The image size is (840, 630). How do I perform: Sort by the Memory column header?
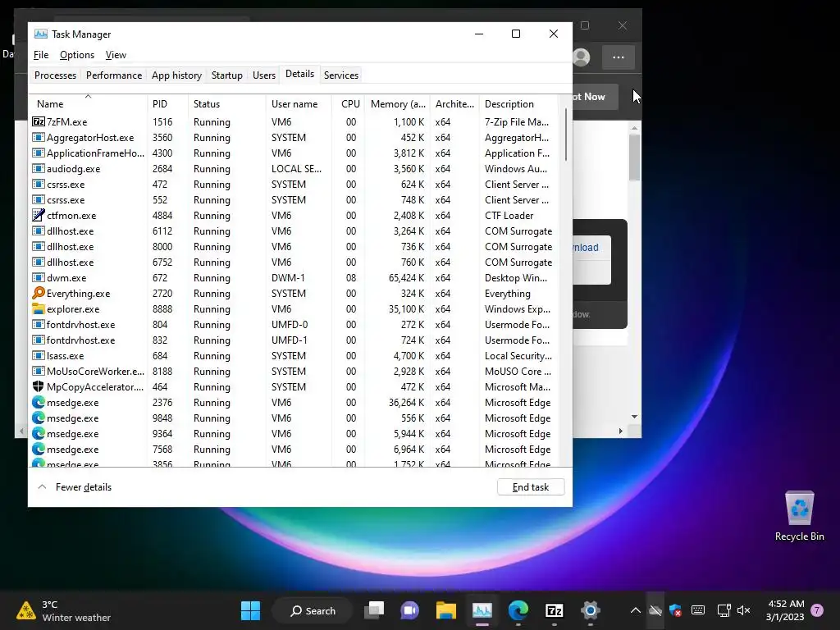(397, 103)
